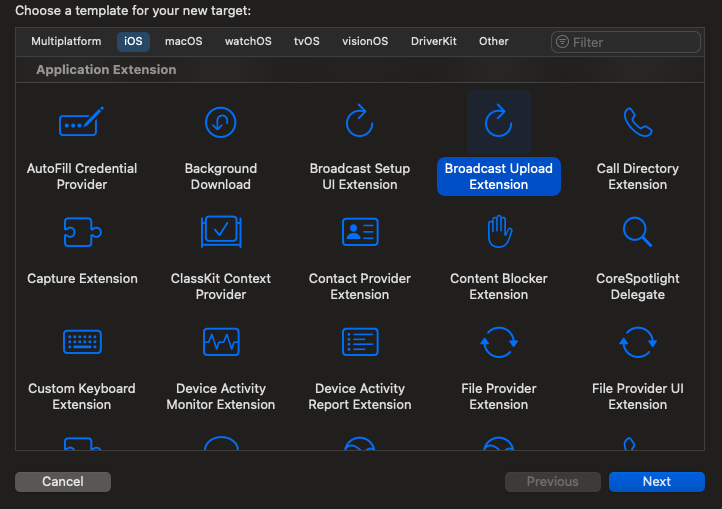Click the Custom Keyboard Extension label
The image size is (722, 509).
pyautogui.click(x=82, y=397)
